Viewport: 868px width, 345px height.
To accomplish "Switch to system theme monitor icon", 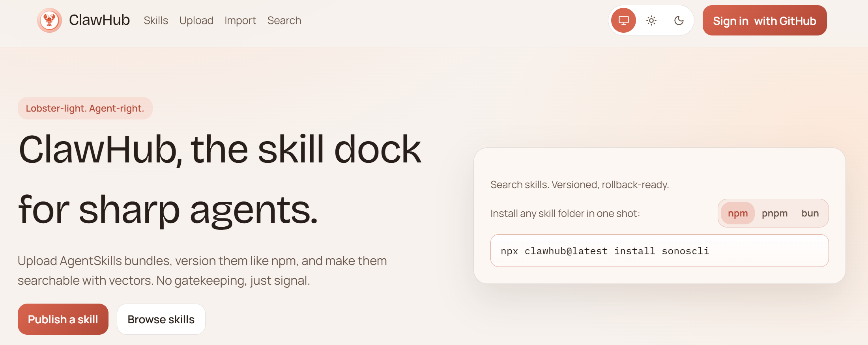I will pyautogui.click(x=623, y=21).
